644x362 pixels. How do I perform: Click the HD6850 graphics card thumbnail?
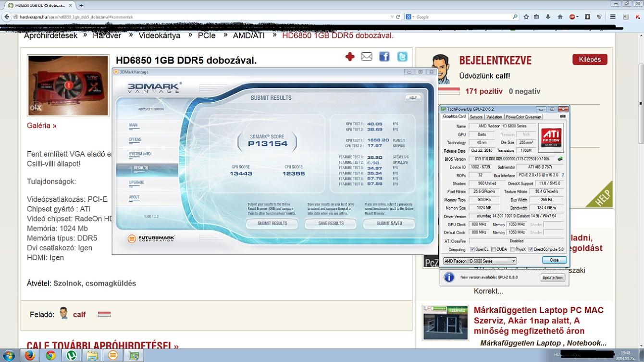68,86
